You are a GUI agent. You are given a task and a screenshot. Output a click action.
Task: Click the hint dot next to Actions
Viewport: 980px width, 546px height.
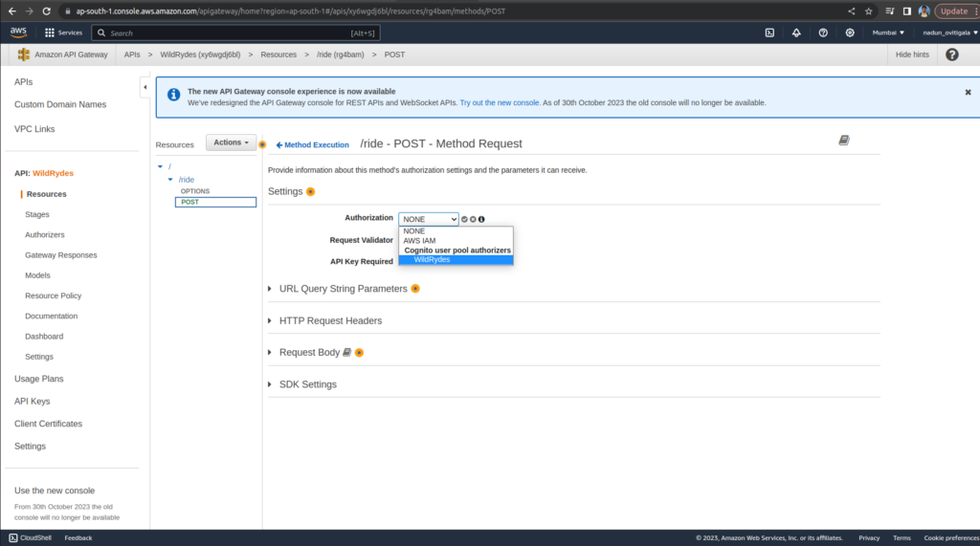click(x=262, y=144)
